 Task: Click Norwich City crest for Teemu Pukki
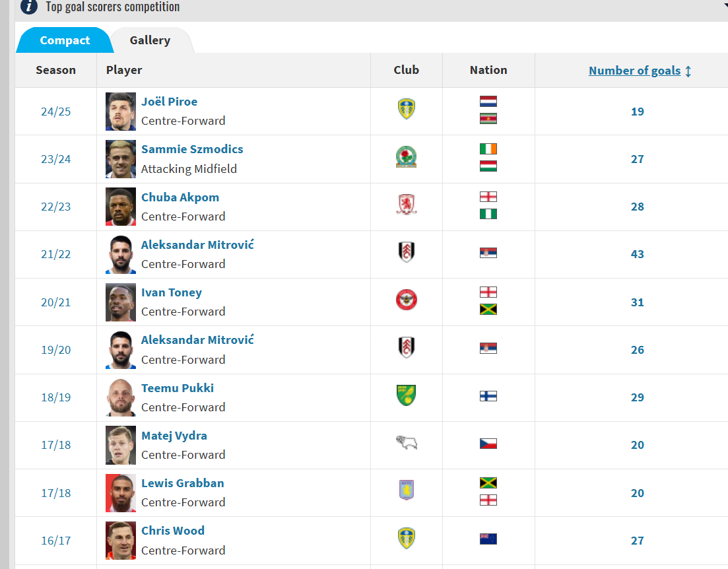407,395
